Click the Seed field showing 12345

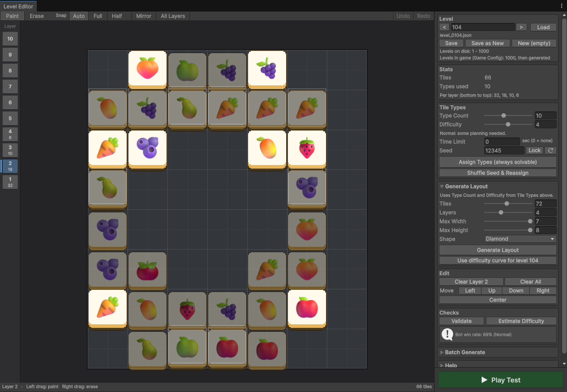coord(504,150)
